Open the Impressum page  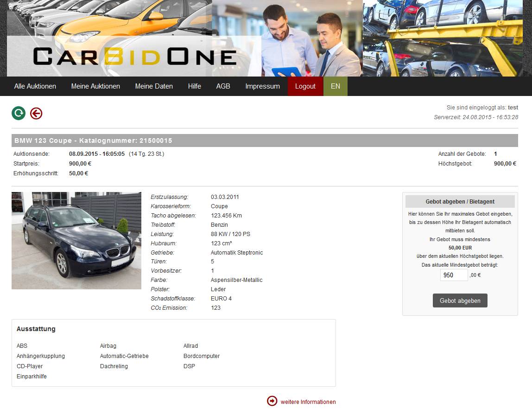(x=263, y=86)
